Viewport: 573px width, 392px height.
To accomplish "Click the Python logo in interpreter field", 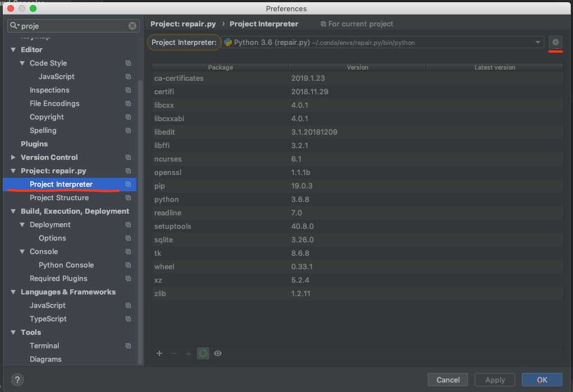I will pyautogui.click(x=228, y=43).
